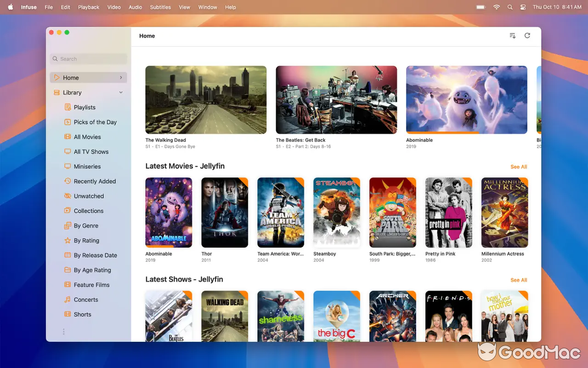588x368 pixels.
Task: Toggle the Wi-Fi icon in the menu bar
Action: 497,7
